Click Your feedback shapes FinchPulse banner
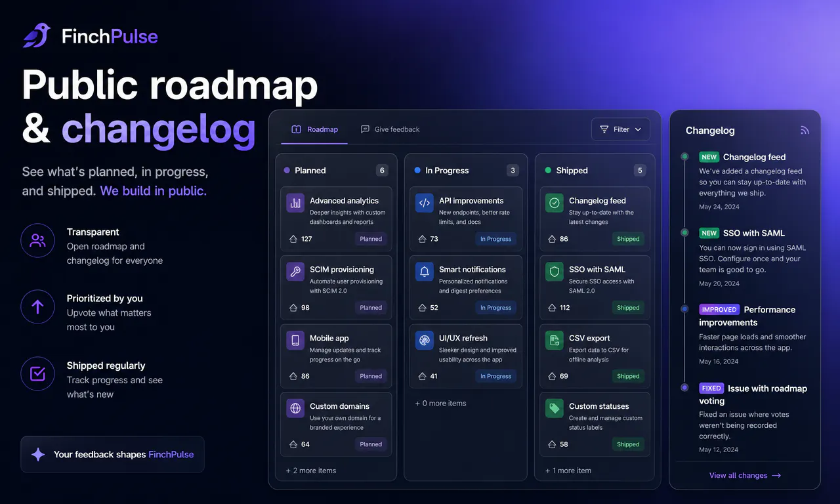The width and height of the screenshot is (840, 504). pyautogui.click(x=112, y=454)
